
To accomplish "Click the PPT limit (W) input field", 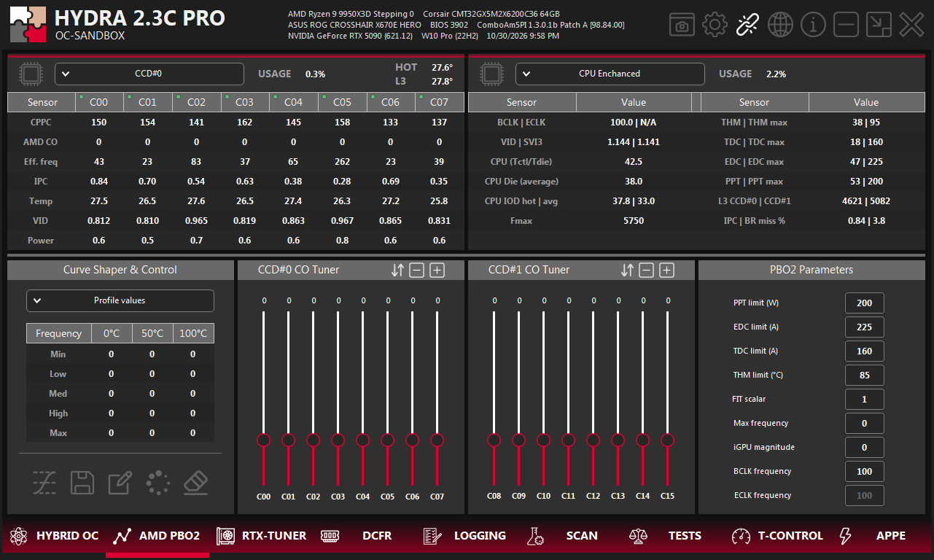I will 865,303.
